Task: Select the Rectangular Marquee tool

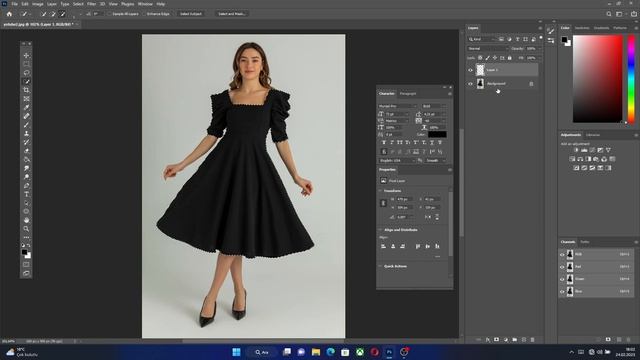Action: pos(27,64)
